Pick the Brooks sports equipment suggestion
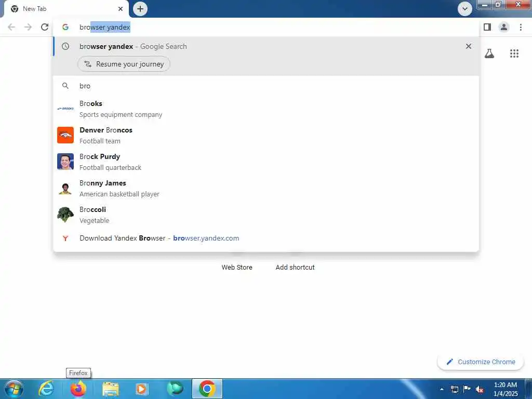This screenshot has height=399, width=532. (266, 109)
